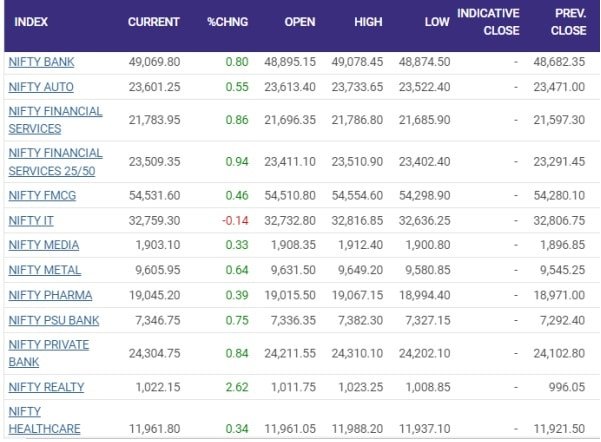View the NIFTY REALTY index link
The image size is (601, 442).
(x=46, y=387)
